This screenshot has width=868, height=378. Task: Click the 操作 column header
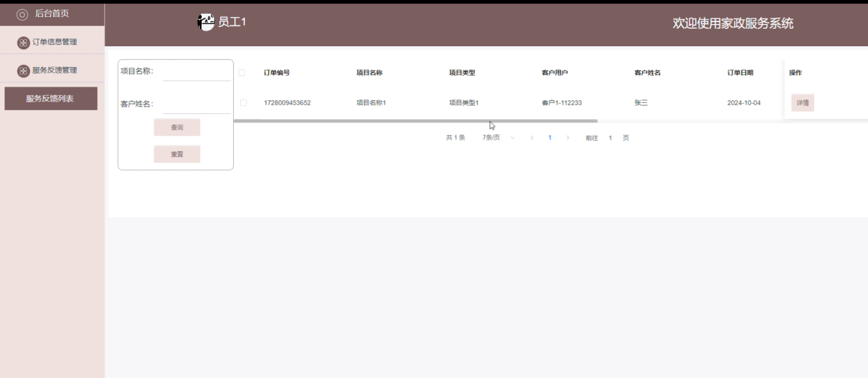[796, 73]
